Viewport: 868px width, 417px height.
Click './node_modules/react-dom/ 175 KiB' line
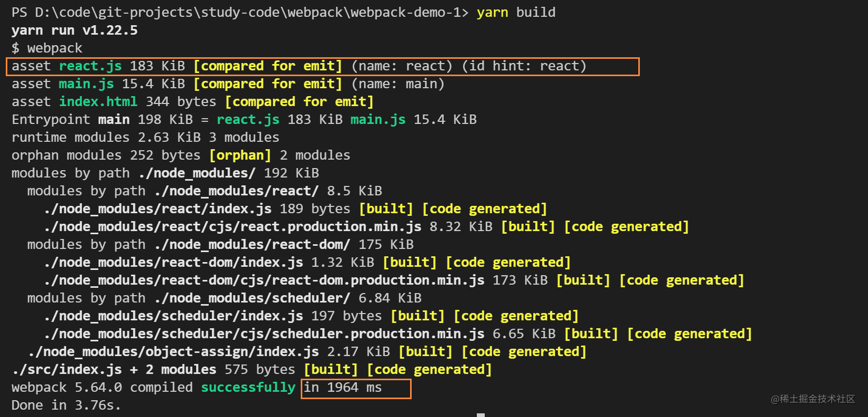coord(284,244)
